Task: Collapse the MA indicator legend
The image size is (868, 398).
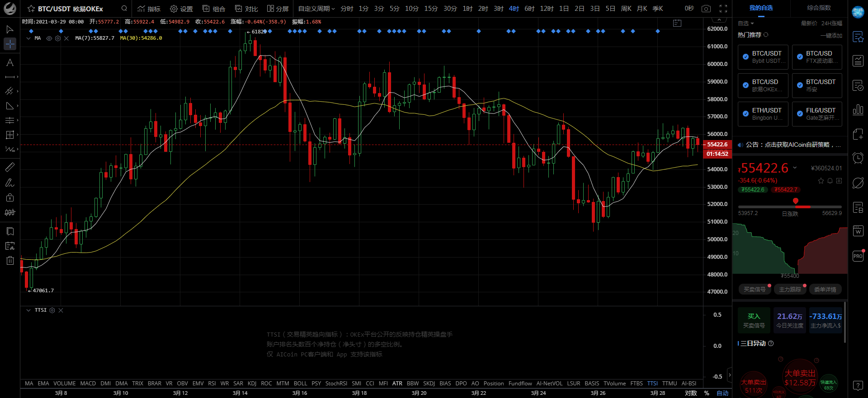Action: pos(28,38)
